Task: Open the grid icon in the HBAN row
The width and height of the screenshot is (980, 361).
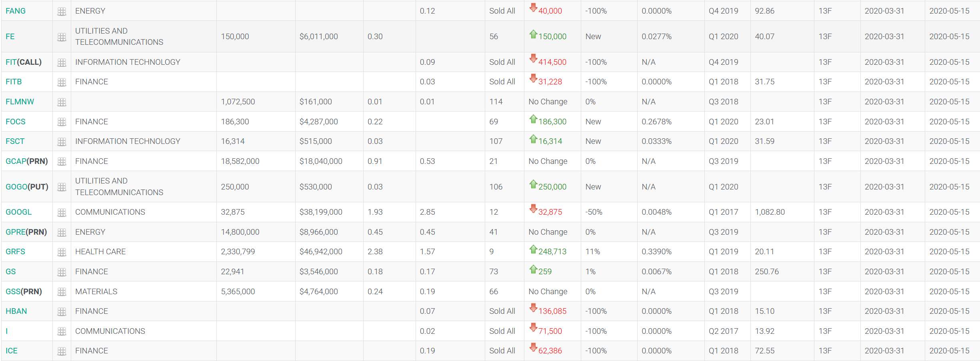Action: 62,312
